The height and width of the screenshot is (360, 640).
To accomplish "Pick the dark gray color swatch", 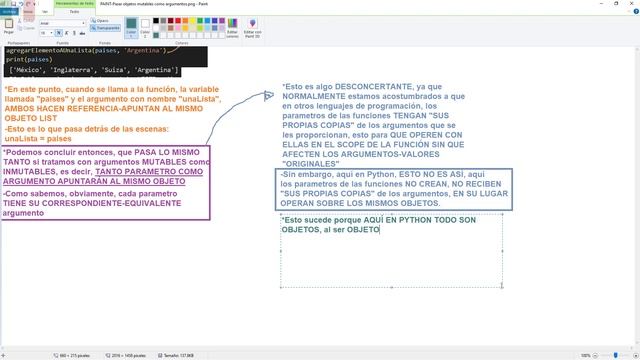I will coord(163,20).
